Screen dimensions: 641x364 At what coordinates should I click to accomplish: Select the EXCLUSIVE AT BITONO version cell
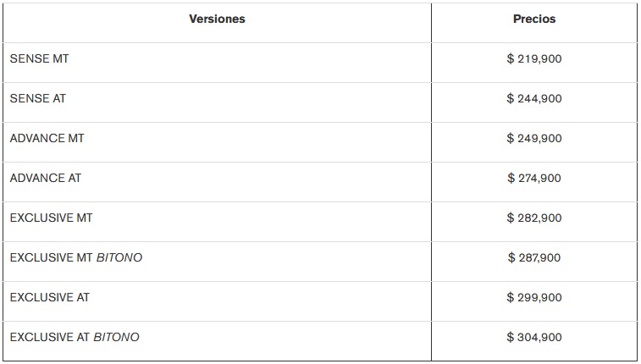click(75, 338)
